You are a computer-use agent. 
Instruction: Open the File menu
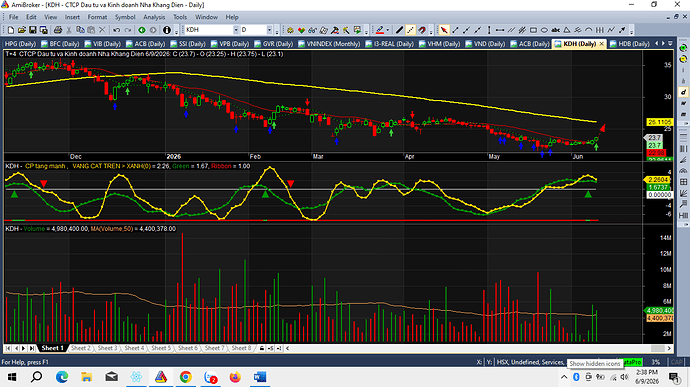point(14,17)
